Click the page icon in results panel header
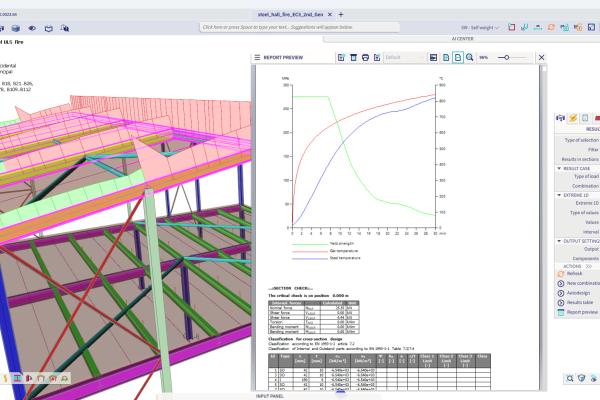This screenshot has height=400, width=600. tap(585, 118)
